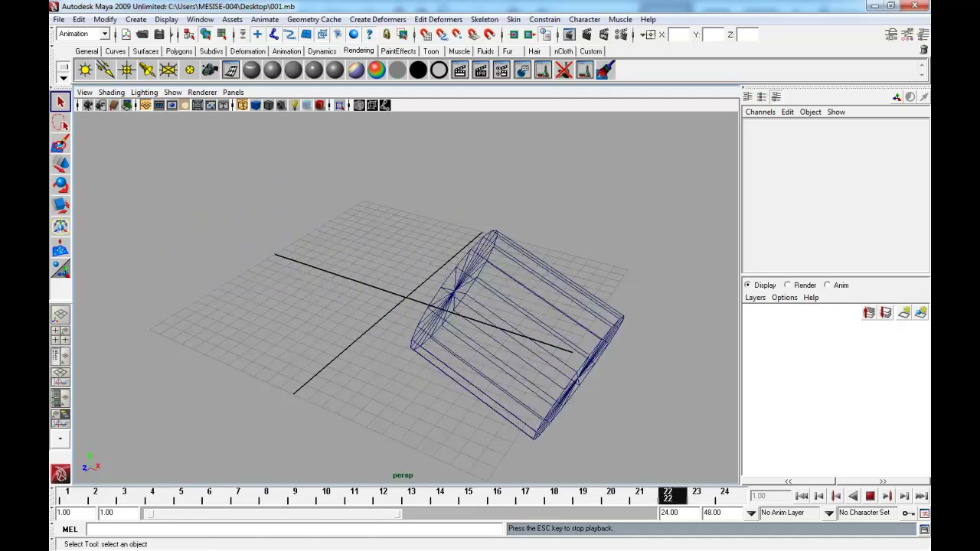Viewport: 980px width, 551px height.
Task: Click the paintbrush shelf icon
Action: (x=605, y=70)
